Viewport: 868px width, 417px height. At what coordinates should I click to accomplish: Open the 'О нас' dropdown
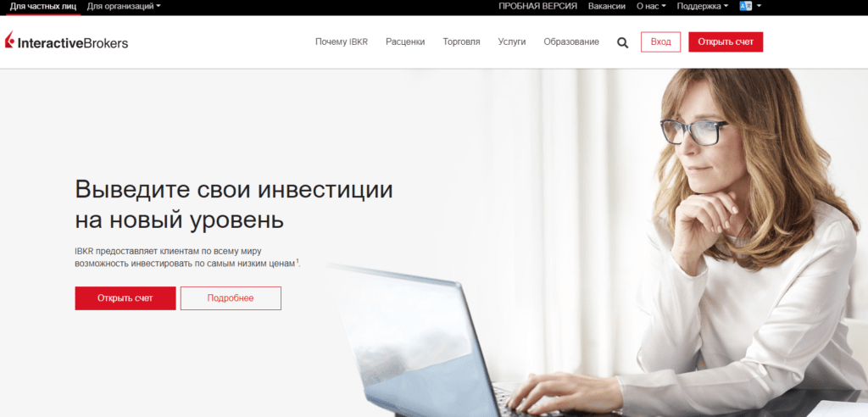click(x=651, y=6)
